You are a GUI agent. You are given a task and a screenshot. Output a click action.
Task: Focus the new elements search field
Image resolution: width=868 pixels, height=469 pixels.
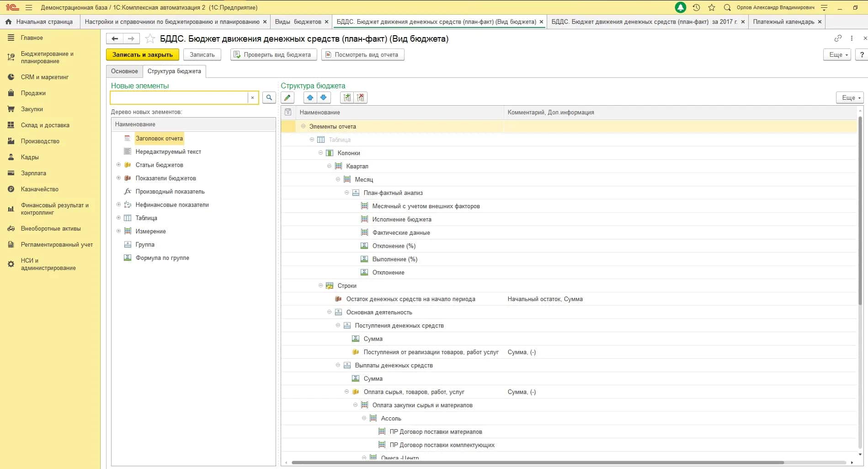coord(180,97)
